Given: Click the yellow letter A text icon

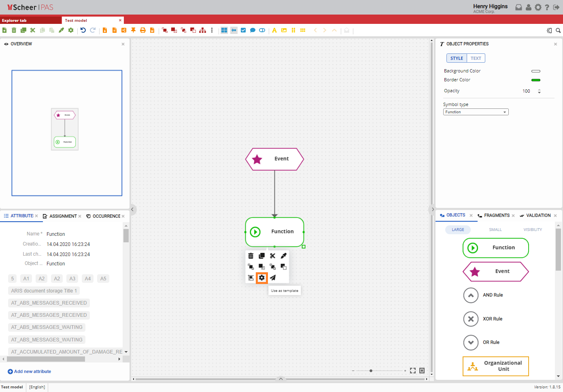Looking at the screenshot, I should pos(274,30).
